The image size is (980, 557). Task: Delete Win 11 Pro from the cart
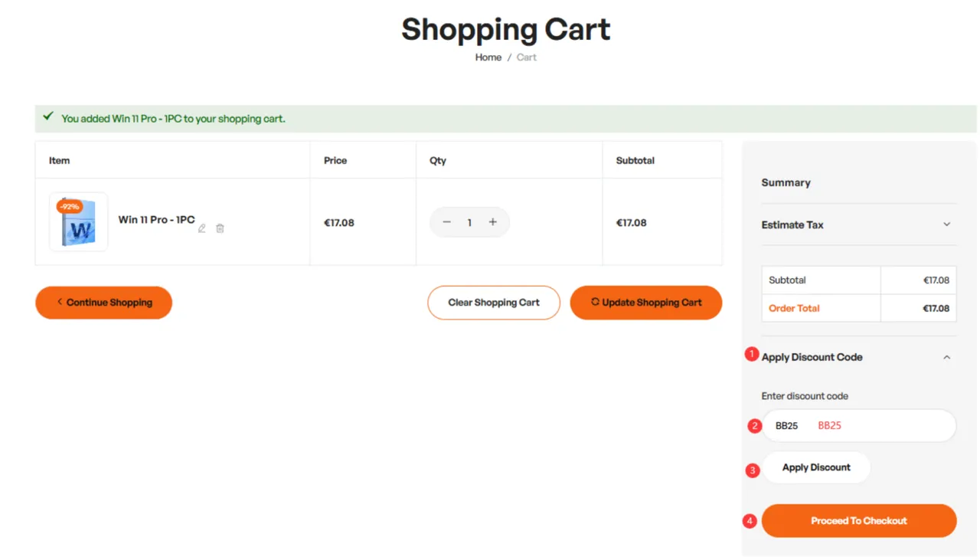[x=220, y=228]
